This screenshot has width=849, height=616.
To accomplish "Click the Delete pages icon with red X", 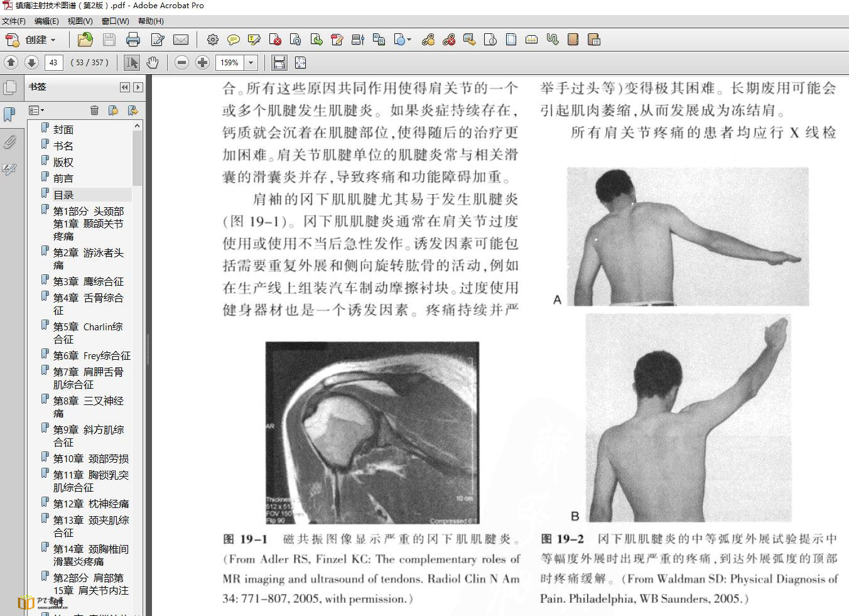I will pyautogui.click(x=275, y=40).
